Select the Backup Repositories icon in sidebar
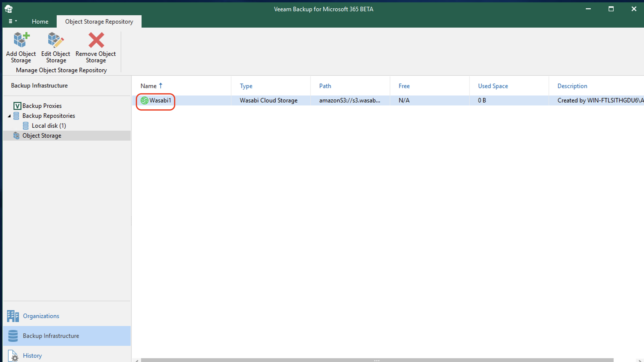 click(16, 115)
